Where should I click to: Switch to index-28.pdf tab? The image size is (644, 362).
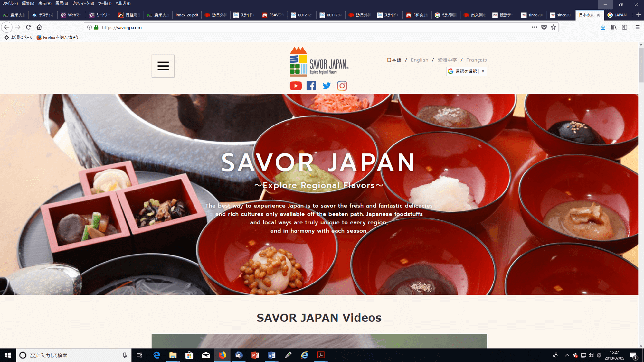coord(187,15)
